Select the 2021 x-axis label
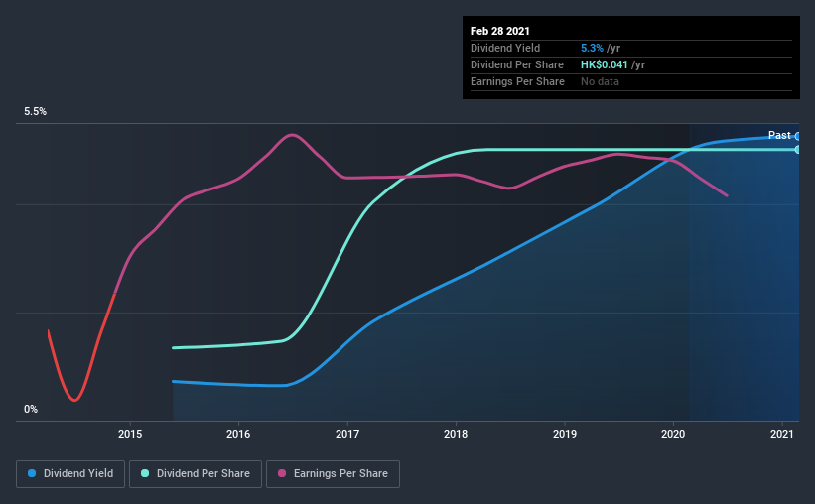The height and width of the screenshot is (504, 815). pyautogui.click(x=781, y=434)
